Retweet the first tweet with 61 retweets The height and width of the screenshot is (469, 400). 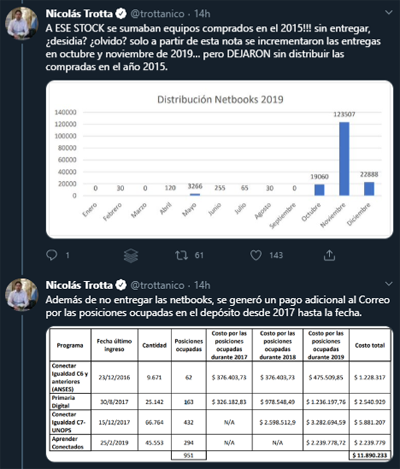click(182, 255)
